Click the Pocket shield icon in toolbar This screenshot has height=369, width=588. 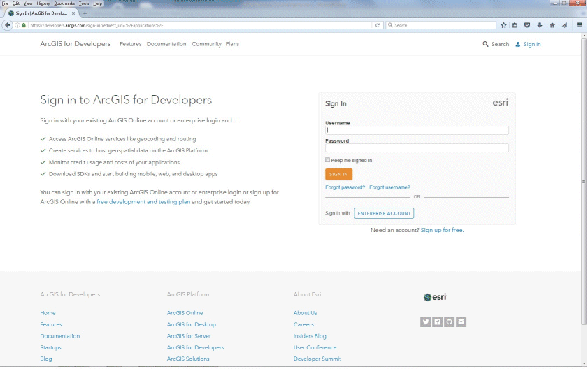(527, 25)
